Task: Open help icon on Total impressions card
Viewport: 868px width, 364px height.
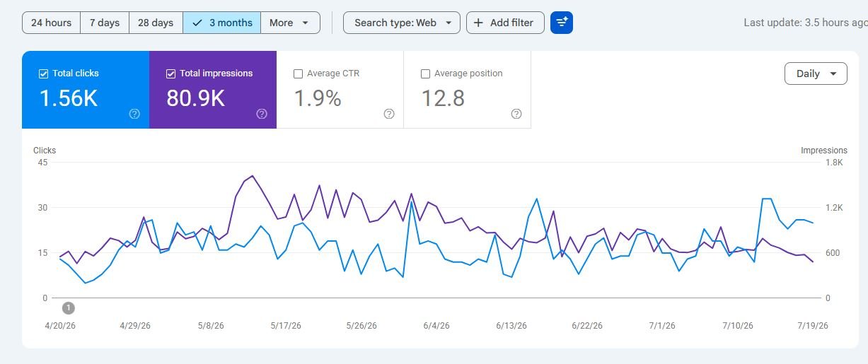Action: (x=262, y=114)
